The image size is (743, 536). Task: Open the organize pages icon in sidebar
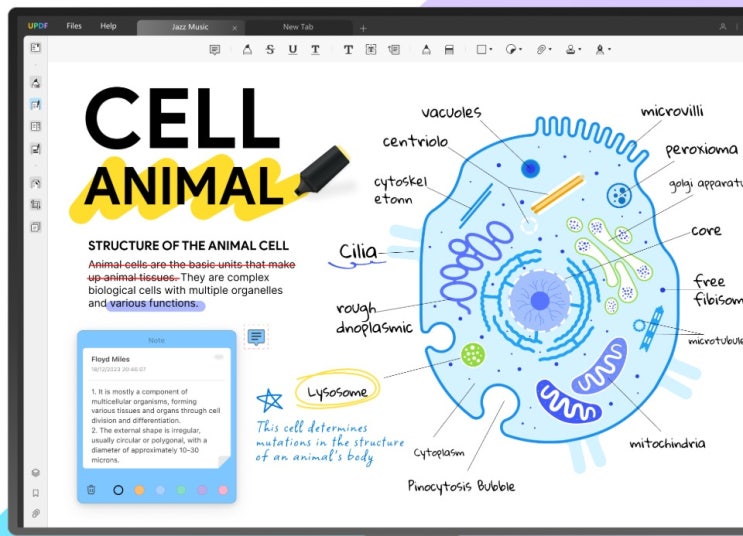click(x=36, y=126)
